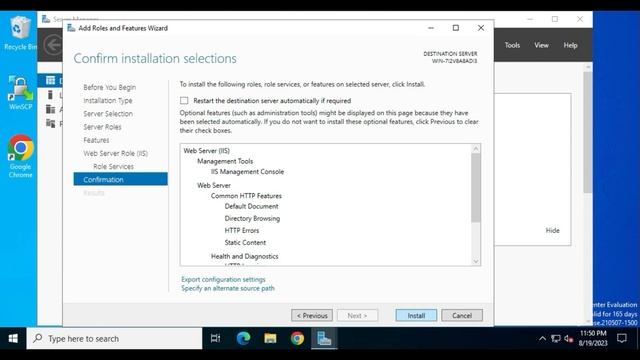Maximize the Add Roles and Features Wizard
The height and width of the screenshot is (360, 640).
pyautogui.click(x=456, y=28)
